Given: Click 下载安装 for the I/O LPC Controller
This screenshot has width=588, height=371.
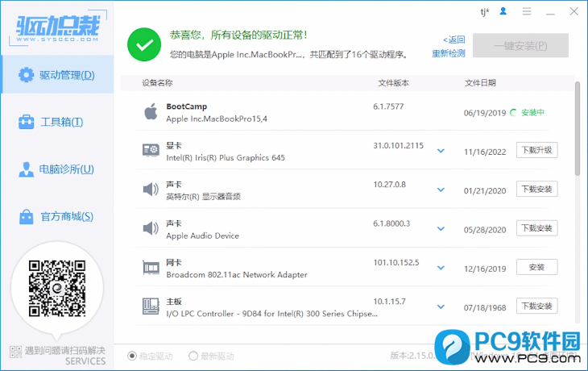Looking at the screenshot, I should click(536, 306).
